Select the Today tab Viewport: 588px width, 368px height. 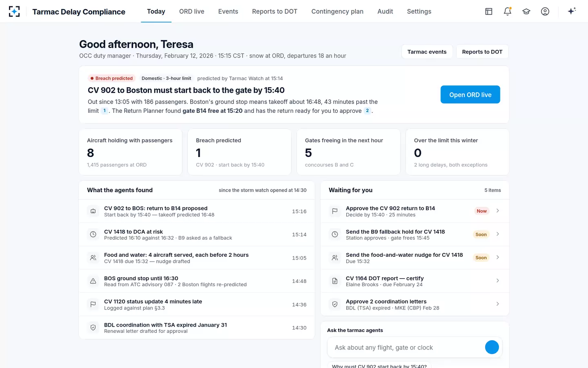click(x=156, y=11)
